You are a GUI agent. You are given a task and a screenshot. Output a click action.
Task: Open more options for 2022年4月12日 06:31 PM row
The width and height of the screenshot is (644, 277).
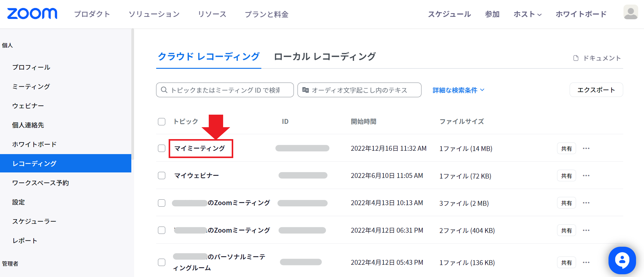pyautogui.click(x=586, y=230)
